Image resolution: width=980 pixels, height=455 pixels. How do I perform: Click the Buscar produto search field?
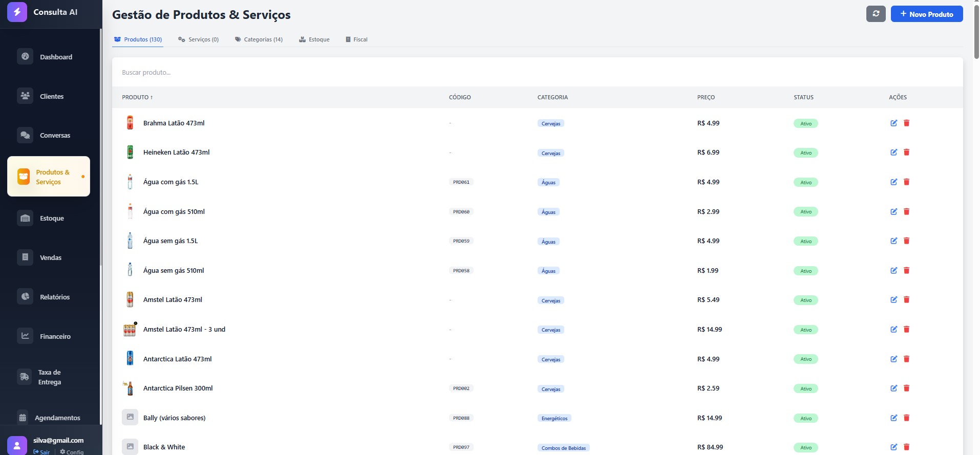pyautogui.click(x=537, y=73)
